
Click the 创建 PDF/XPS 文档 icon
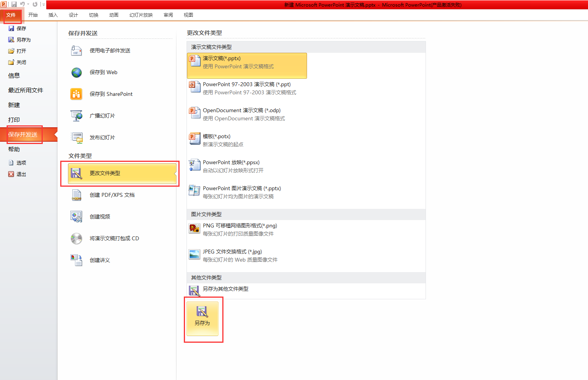pyautogui.click(x=77, y=195)
